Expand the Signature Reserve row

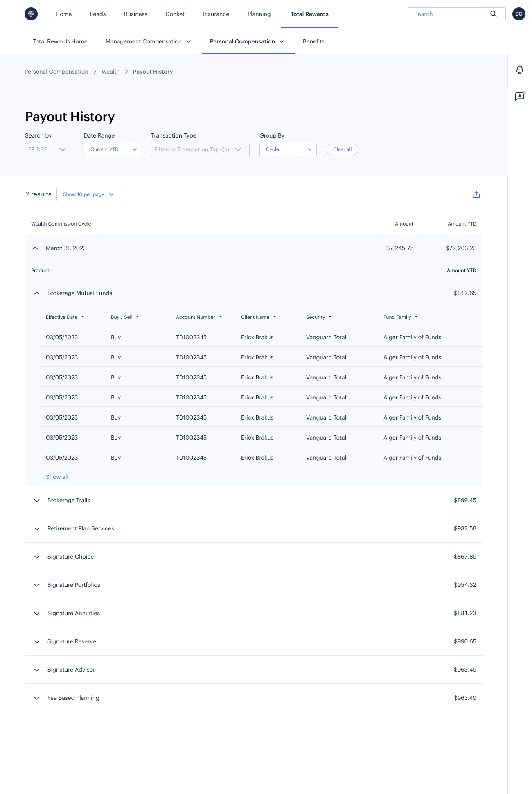click(37, 642)
